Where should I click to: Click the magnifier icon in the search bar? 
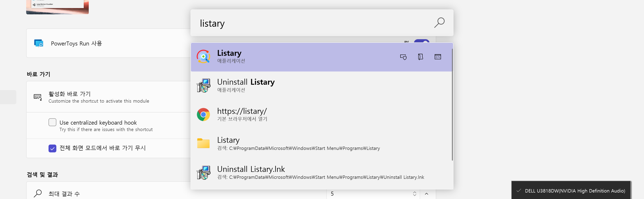[x=439, y=23]
